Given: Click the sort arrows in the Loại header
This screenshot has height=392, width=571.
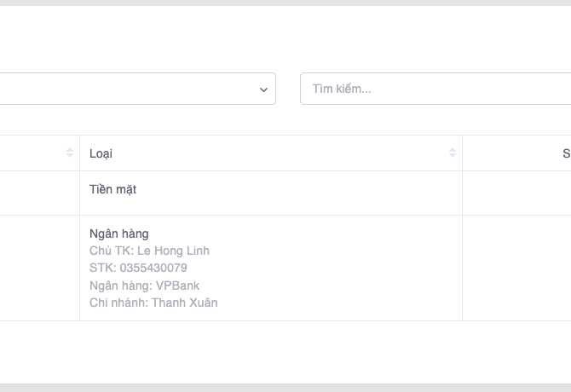Looking at the screenshot, I should click(x=453, y=153).
